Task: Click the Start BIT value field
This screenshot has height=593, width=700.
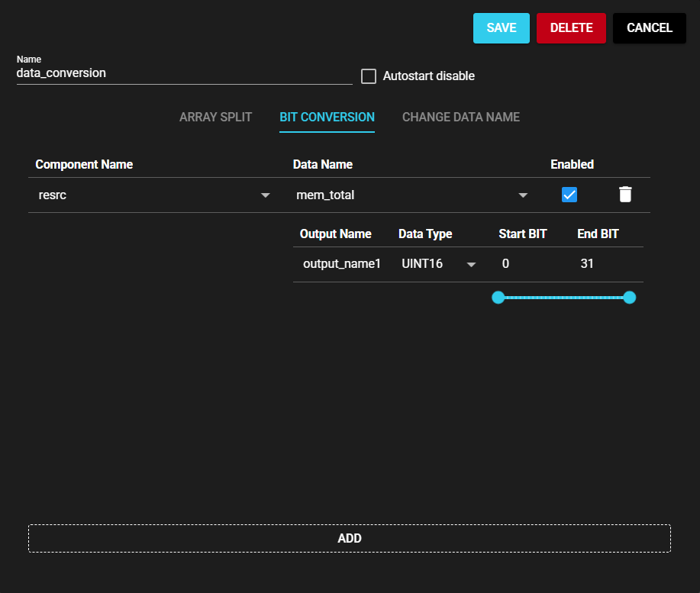Action: coord(527,264)
